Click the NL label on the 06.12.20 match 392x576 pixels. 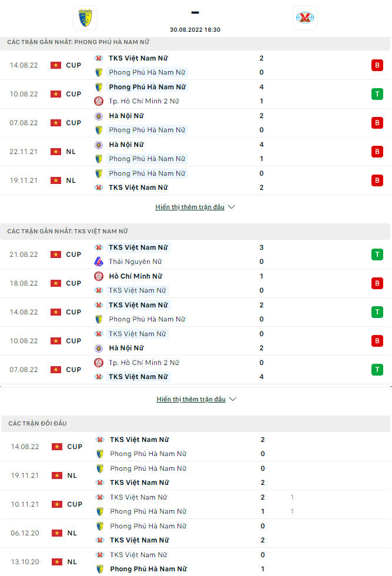pos(72,533)
